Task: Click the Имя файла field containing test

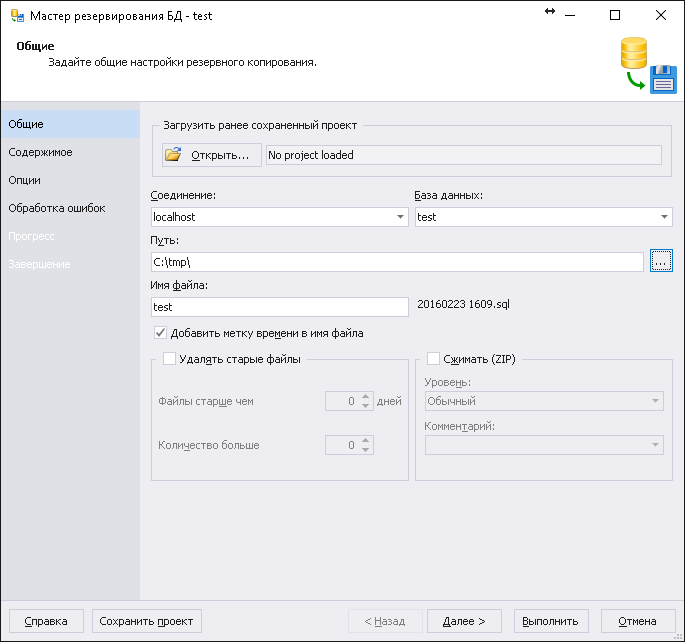Action: click(x=280, y=307)
